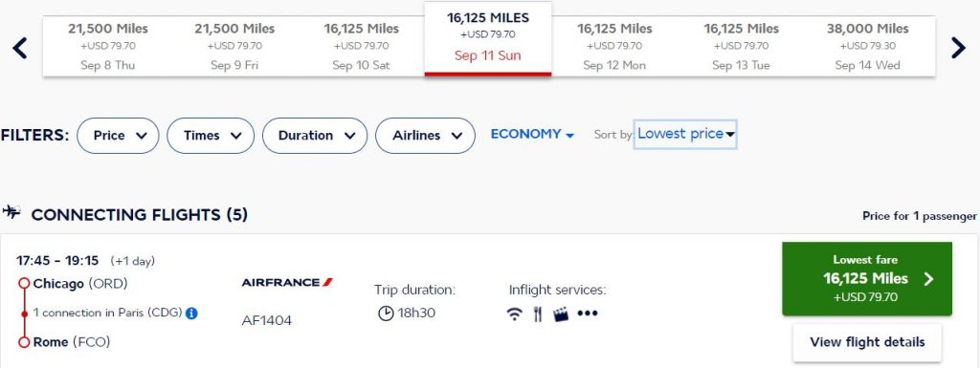Select the Sep 10 Sat date tab
The width and height of the screenshot is (980, 368).
pos(361,47)
